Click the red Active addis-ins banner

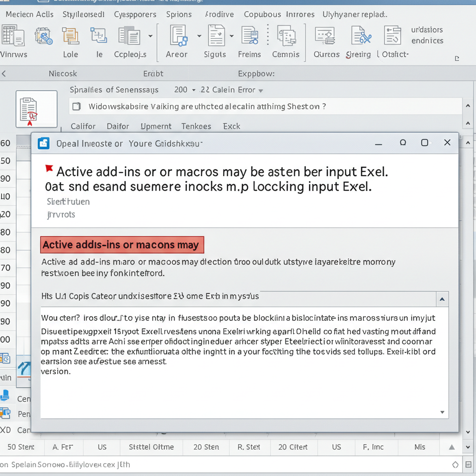[122, 245]
